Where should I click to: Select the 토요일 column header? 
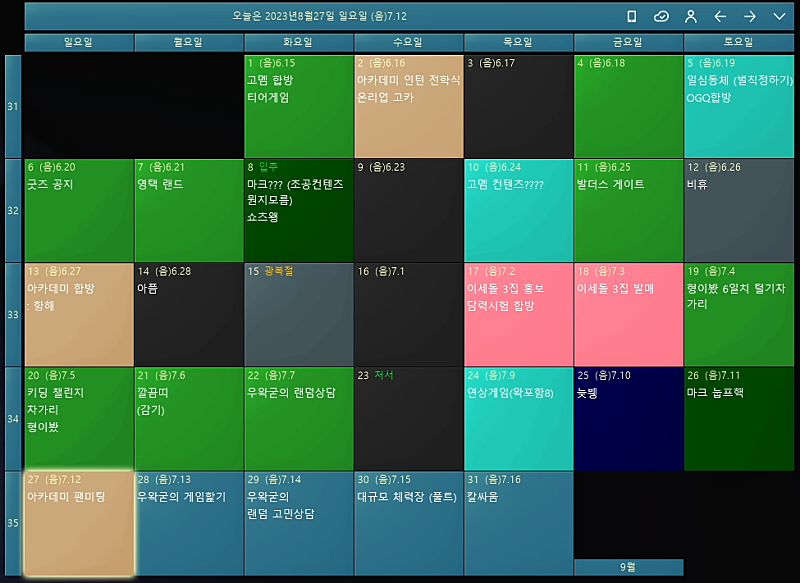point(738,43)
